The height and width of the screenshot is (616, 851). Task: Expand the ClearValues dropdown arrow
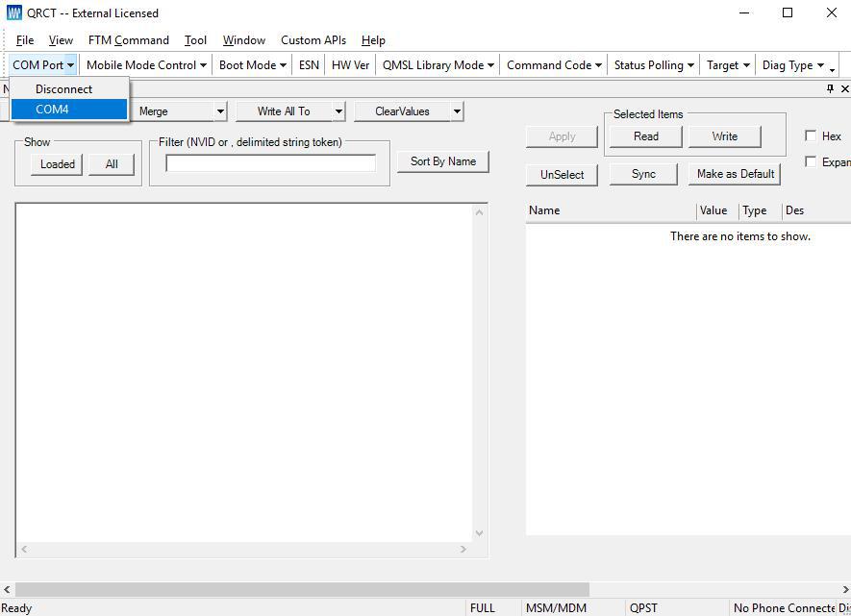[x=457, y=111]
